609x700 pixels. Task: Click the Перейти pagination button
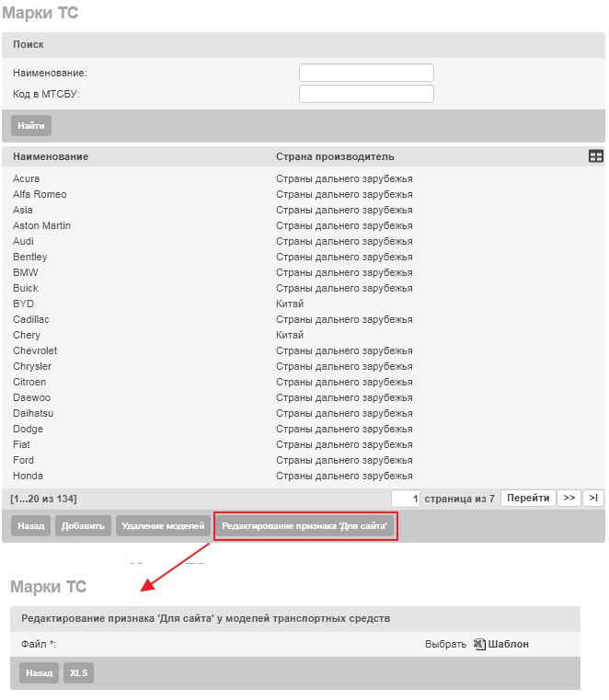click(x=528, y=498)
